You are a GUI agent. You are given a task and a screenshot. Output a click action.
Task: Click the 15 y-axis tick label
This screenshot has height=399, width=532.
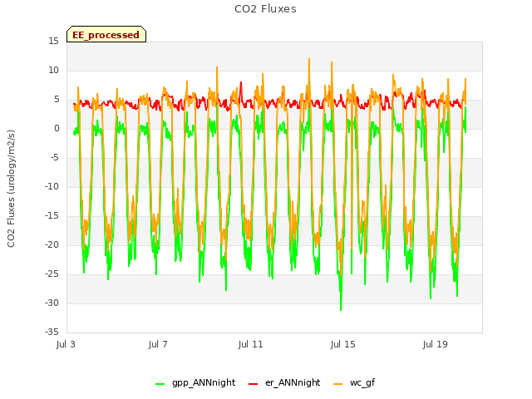pos(53,42)
